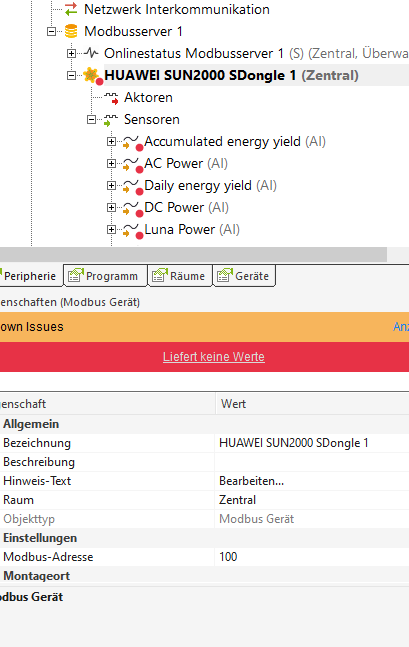The image size is (409, 647).
Task: Click the Onlinestatus Modbusserver pulse icon
Action: (x=91, y=53)
